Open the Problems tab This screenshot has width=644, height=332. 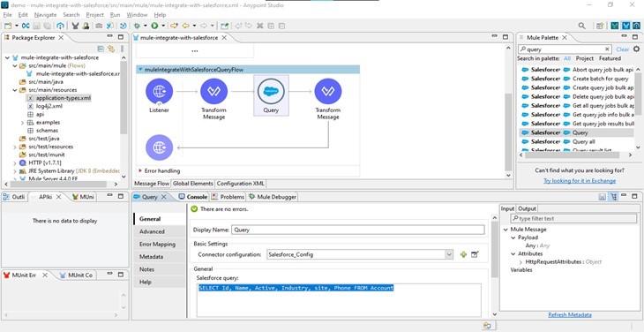pyautogui.click(x=228, y=197)
